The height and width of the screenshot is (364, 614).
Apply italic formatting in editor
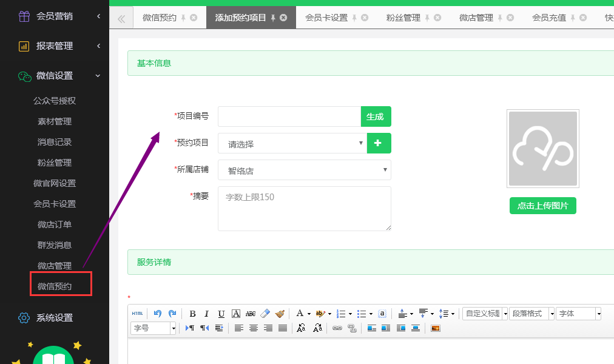206,314
